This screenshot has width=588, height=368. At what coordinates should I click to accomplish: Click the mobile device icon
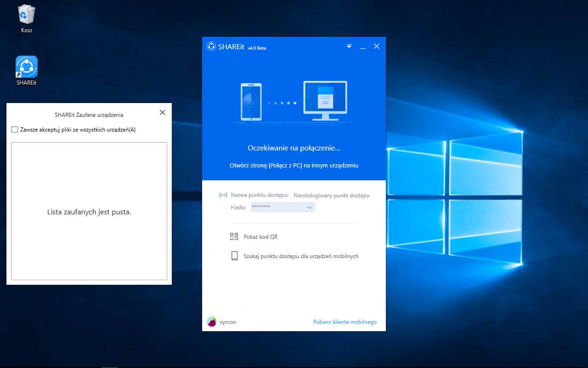[x=235, y=256]
